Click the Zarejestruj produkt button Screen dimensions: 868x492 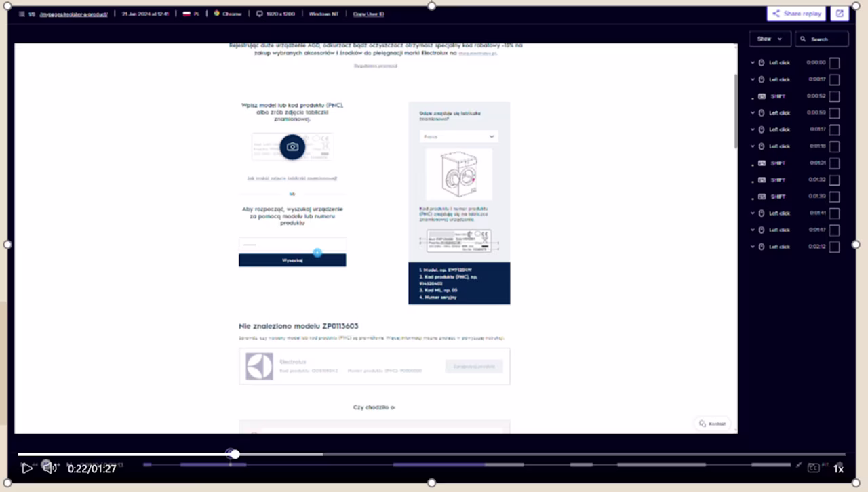(x=474, y=366)
